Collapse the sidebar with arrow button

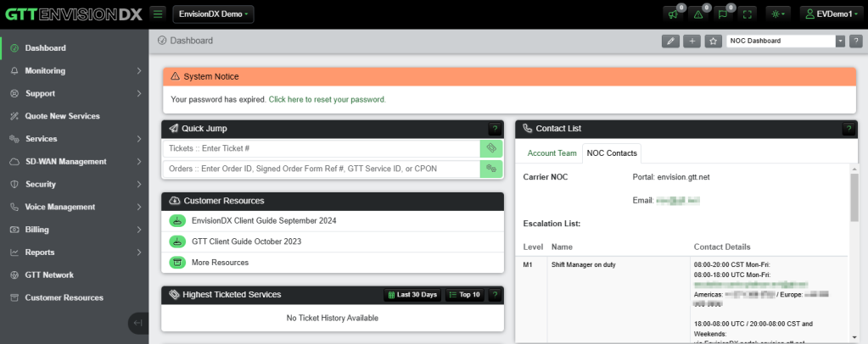coord(138,324)
